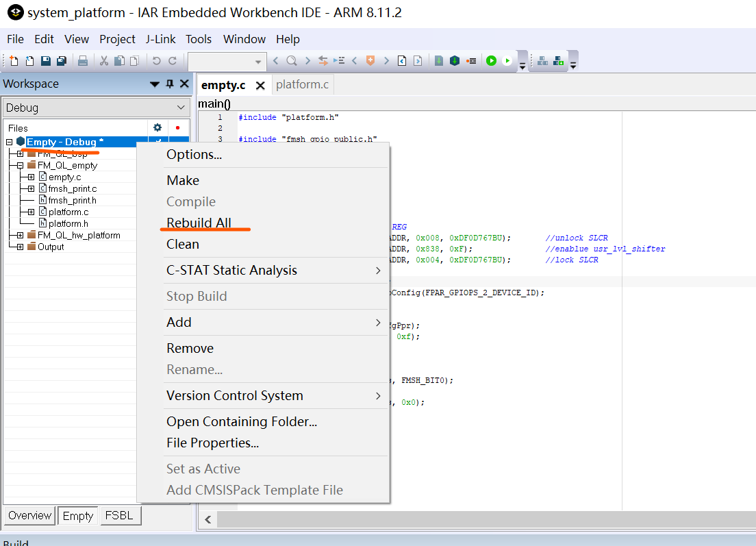Switch to the platform.c editor tab
This screenshot has height=546, width=756.
[x=302, y=85]
